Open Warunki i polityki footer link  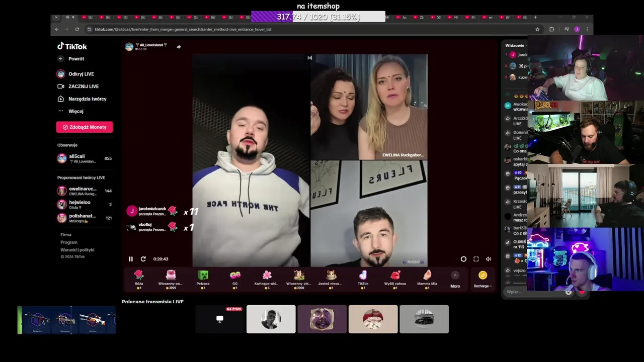coord(77,250)
